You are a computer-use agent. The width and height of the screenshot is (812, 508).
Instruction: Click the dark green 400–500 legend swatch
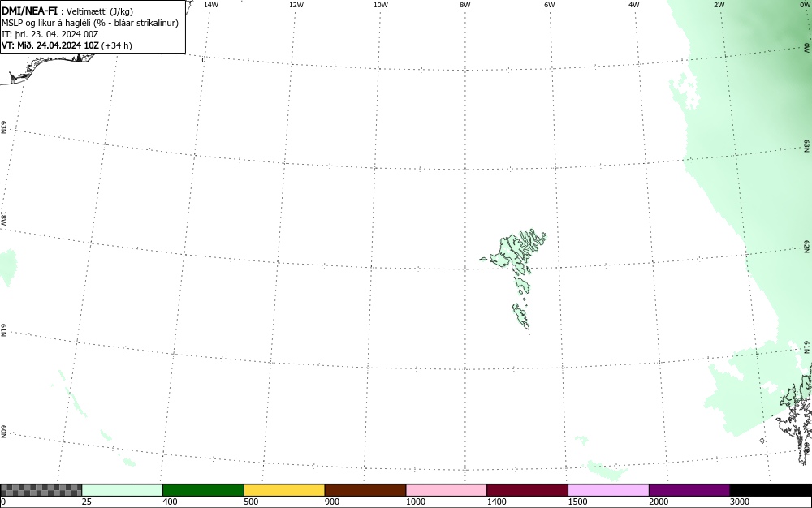coord(203,490)
